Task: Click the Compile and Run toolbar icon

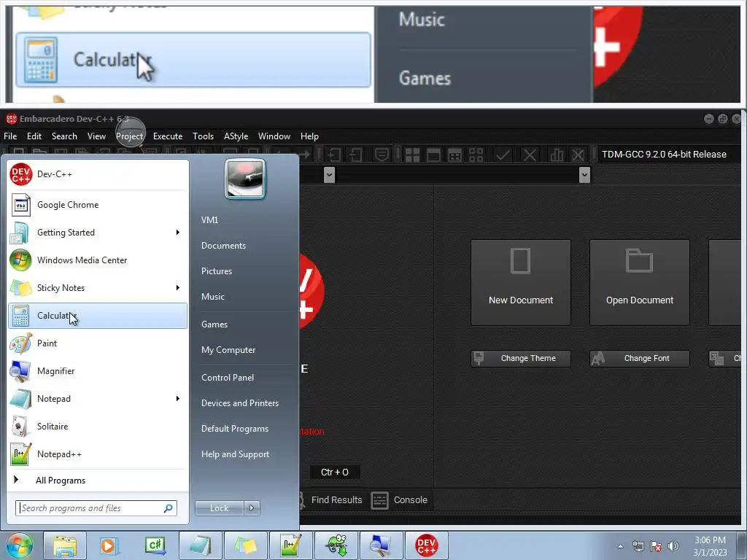Action: [x=455, y=155]
